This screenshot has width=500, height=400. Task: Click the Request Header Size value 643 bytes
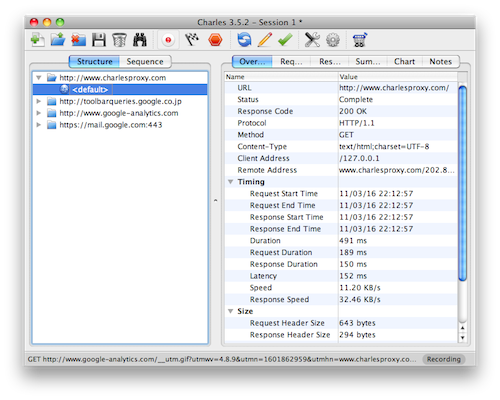pos(357,323)
